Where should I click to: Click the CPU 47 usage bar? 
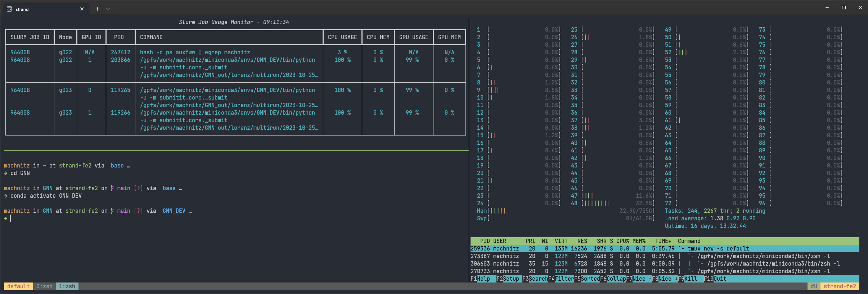point(613,196)
